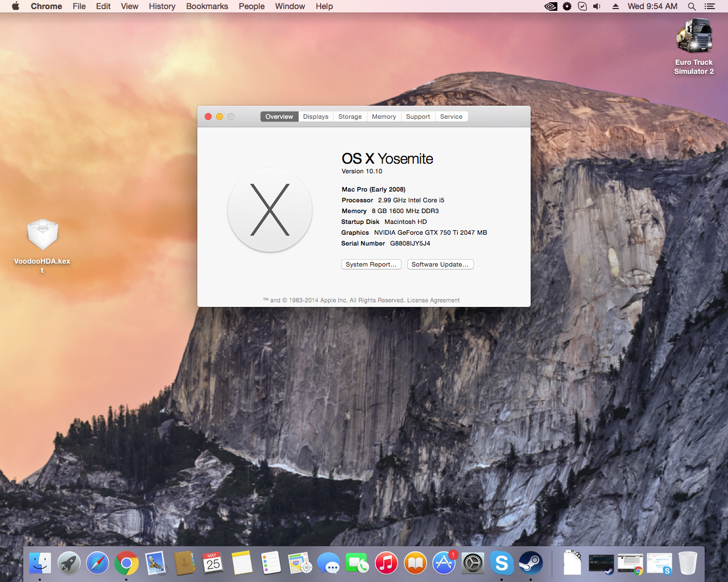The width and height of the screenshot is (728, 582).
Task: Open Skype from the Dock
Action: (502, 563)
